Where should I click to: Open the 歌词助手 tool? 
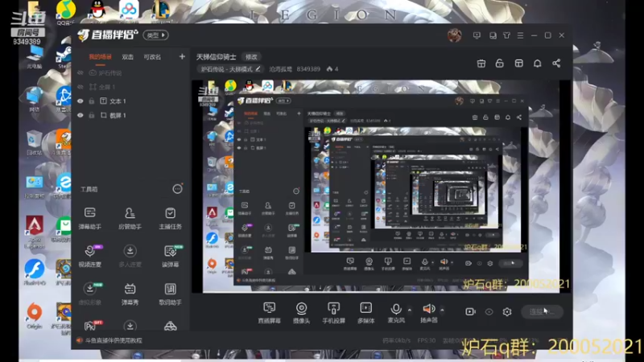click(x=170, y=294)
